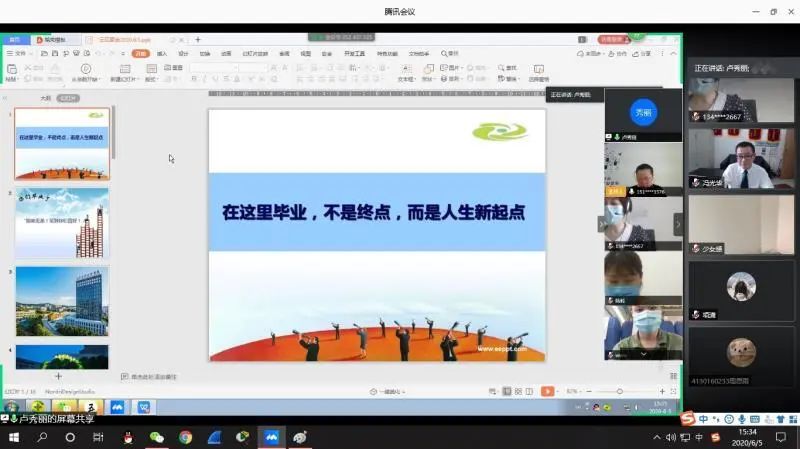
Task: Start slideshow with orange play button
Action: (x=547, y=391)
